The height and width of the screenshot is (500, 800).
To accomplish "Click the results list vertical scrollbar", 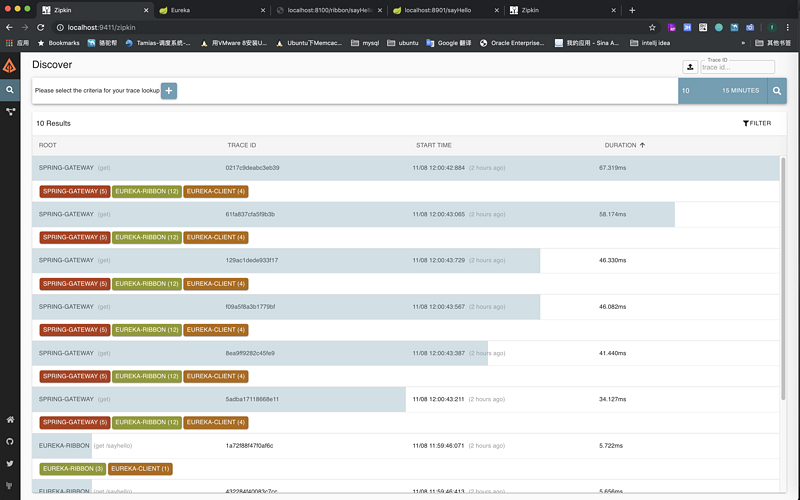I will coord(783,279).
